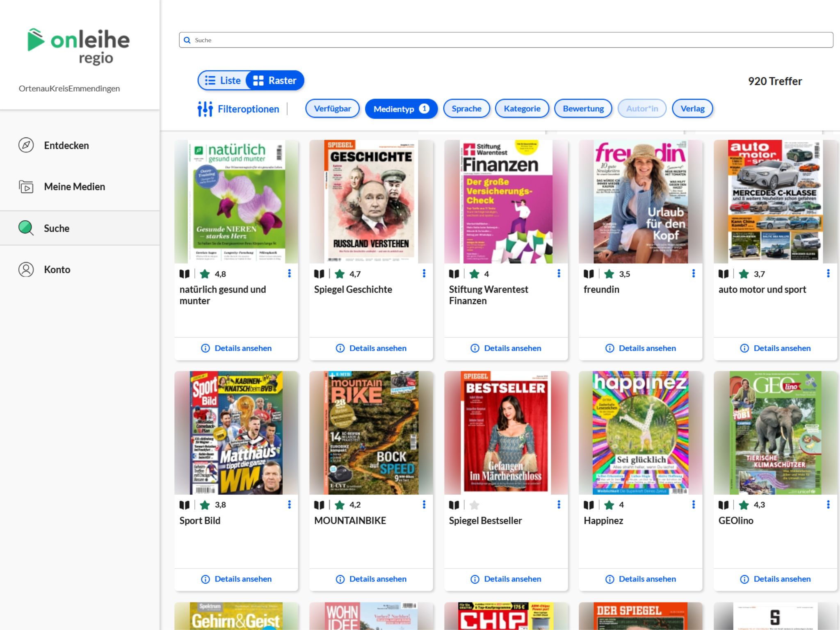Image resolution: width=840 pixels, height=630 pixels.
Task: Click the Konto user icon
Action: [x=26, y=269]
